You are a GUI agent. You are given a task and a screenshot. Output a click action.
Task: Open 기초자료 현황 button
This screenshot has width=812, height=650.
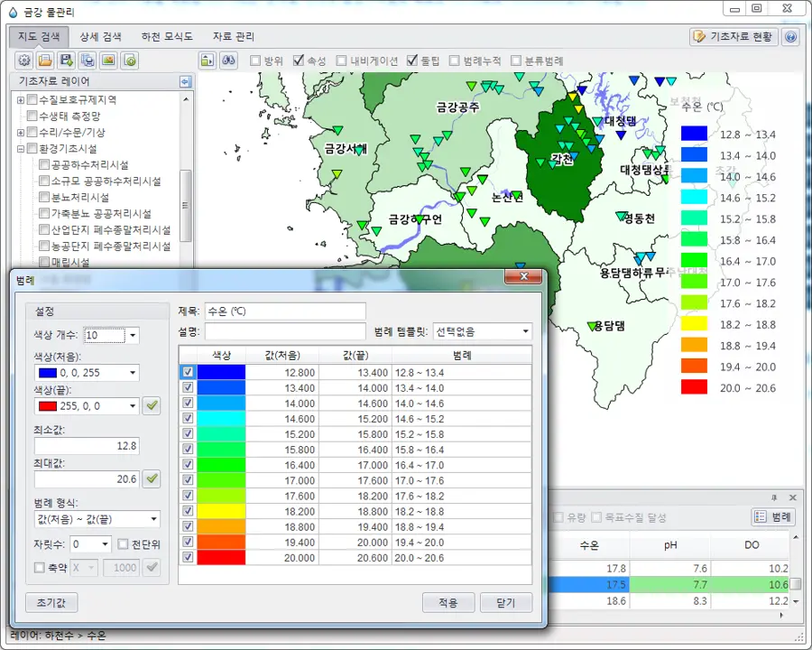(x=734, y=37)
